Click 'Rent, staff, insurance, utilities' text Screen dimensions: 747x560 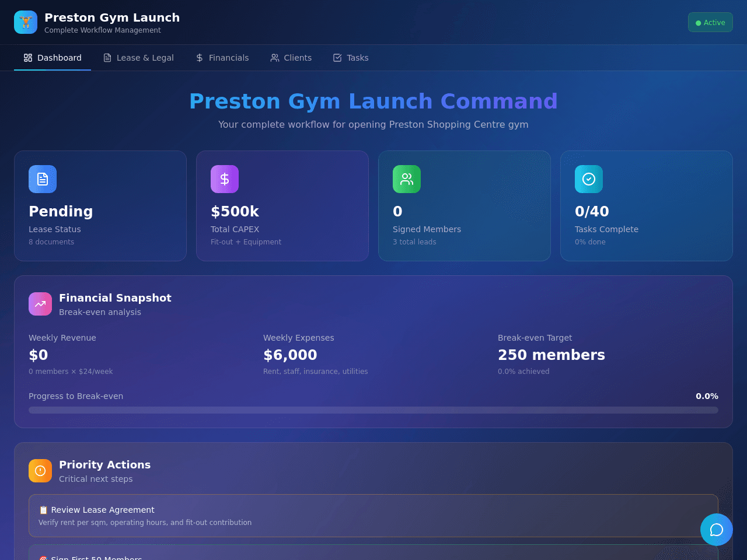[x=316, y=372]
